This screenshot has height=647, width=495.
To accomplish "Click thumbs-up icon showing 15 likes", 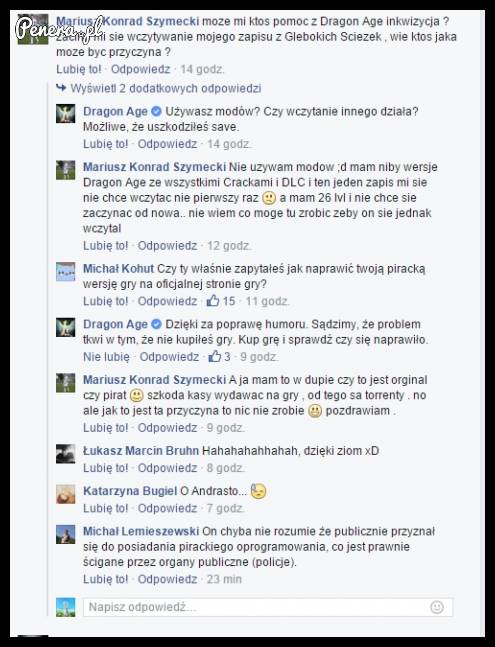I will pyautogui.click(x=213, y=301).
